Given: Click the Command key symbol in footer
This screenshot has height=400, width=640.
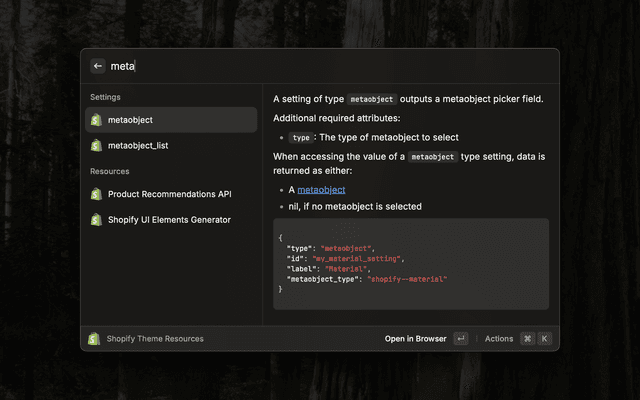Looking at the screenshot, I should coord(527,339).
